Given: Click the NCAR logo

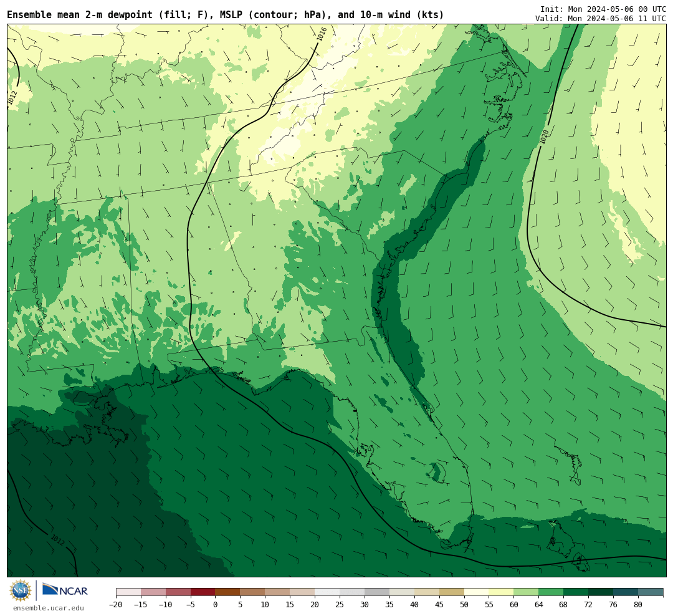Looking at the screenshot, I should click(65, 590).
